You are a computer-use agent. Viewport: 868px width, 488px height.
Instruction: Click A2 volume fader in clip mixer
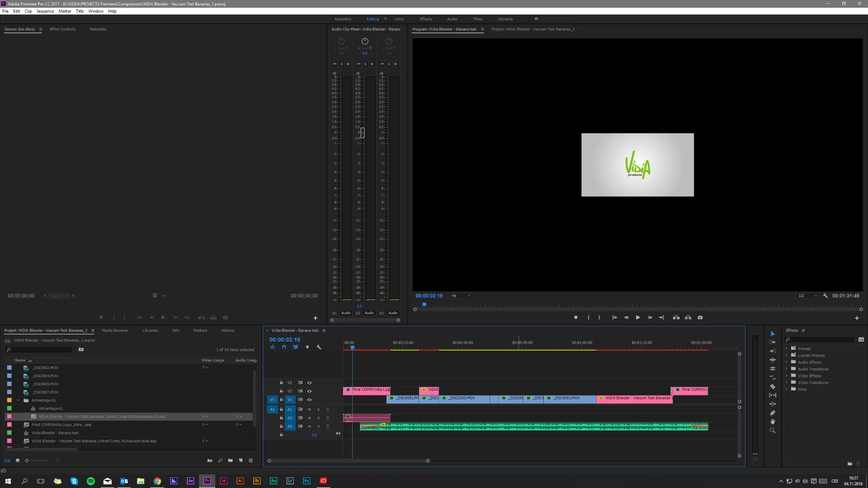[x=363, y=132]
